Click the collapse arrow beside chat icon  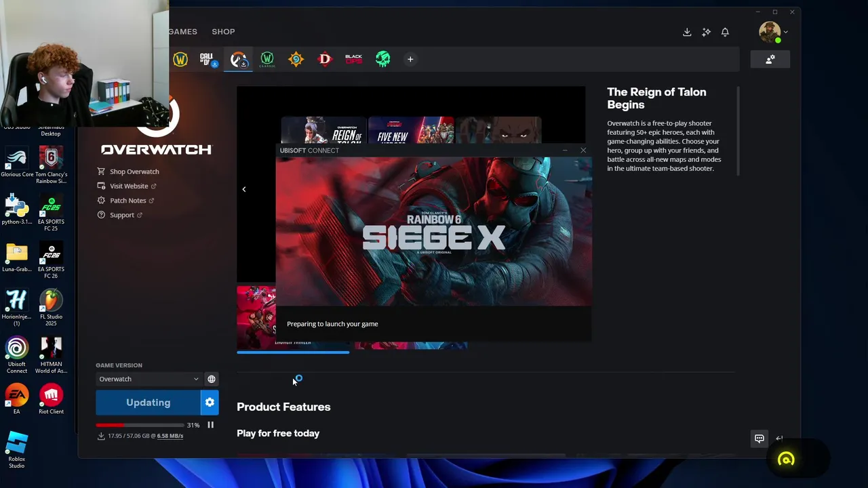pos(779,439)
